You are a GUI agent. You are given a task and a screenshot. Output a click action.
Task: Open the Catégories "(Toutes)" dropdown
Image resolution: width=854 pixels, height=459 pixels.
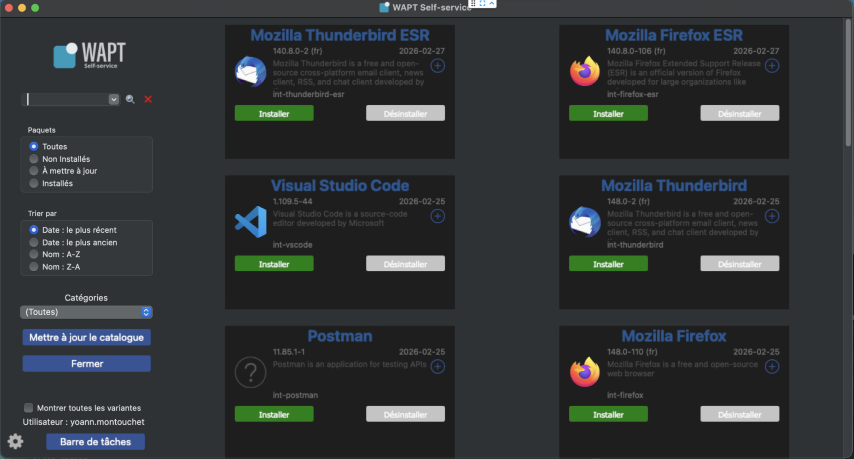[86, 312]
